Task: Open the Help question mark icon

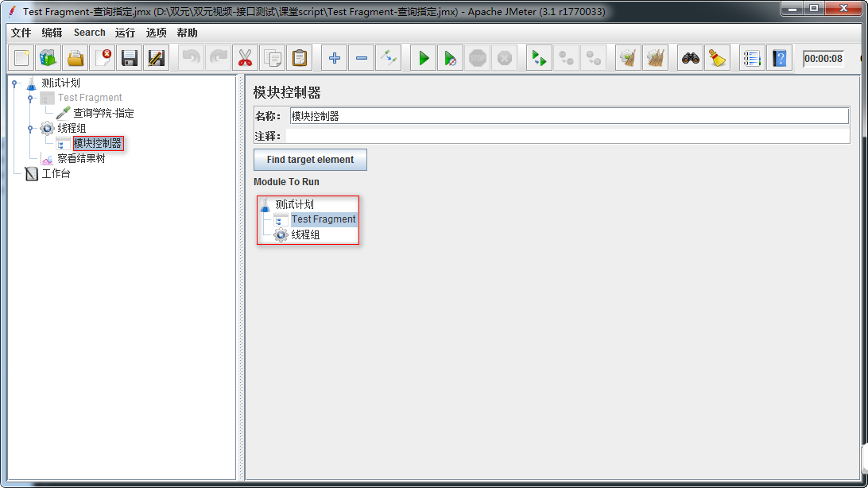Action: point(780,58)
